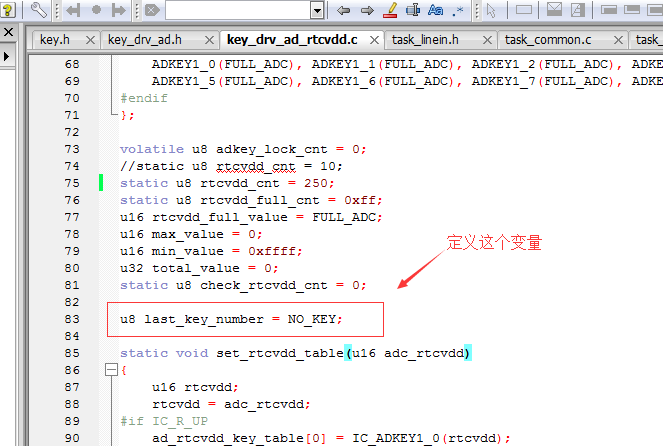Close the key_drv_ad_rtcvdd.c tab
This screenshot has height=446, width=663.
(374, 40)
